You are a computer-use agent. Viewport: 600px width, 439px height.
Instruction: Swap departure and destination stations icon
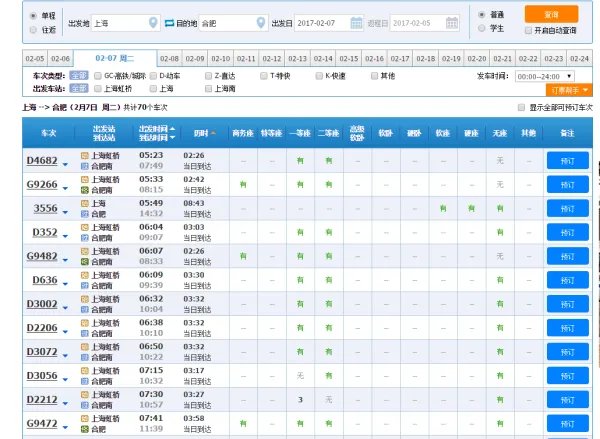pos(170,23)
